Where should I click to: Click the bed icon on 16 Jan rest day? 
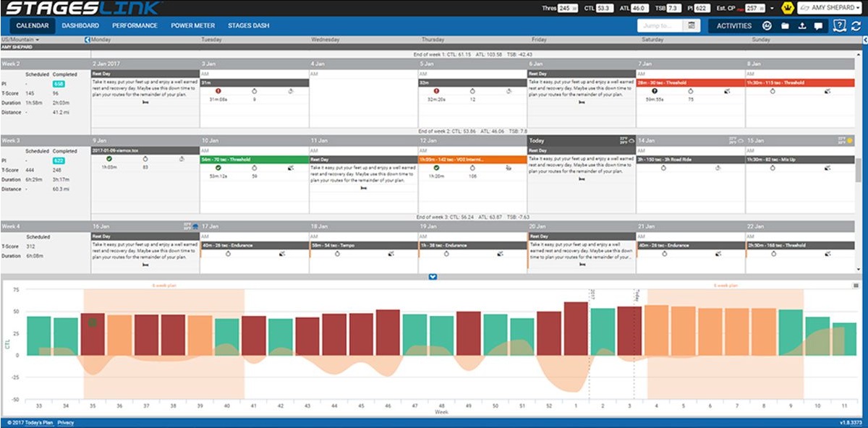pos(145,265)
